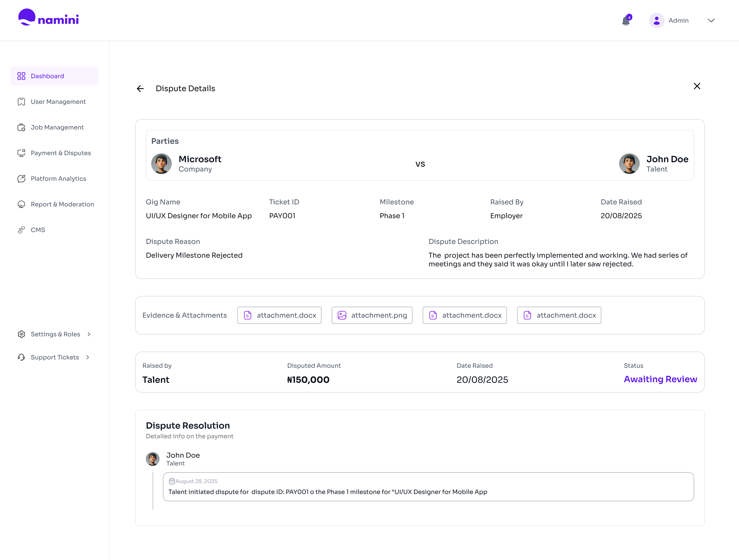Click the notification bell icon
The image size is (739, 560).
click(626, 21)
